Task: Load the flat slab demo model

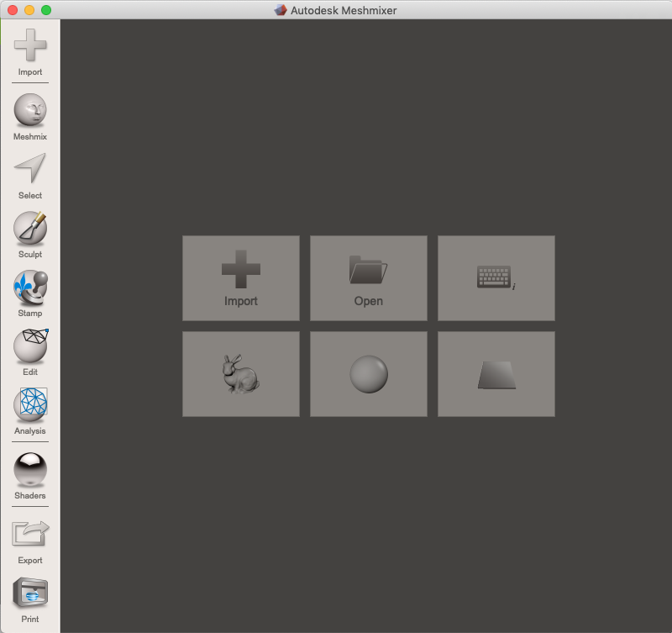Action: (x=496, y=373)
